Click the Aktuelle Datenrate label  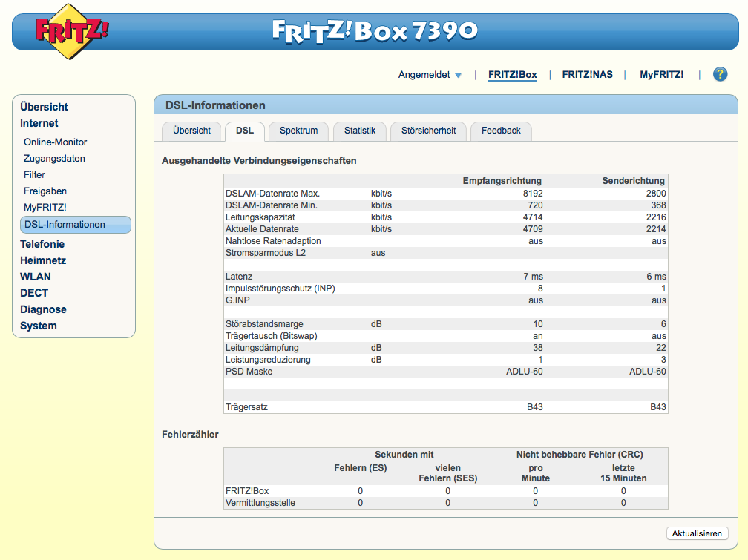click(x=262, y=229)
